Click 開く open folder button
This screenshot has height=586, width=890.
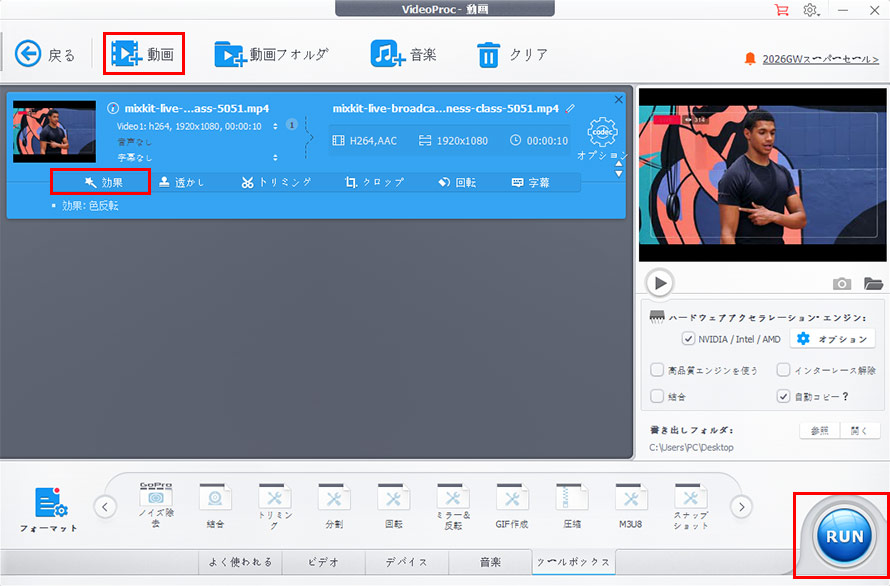(x=860, y=431)
